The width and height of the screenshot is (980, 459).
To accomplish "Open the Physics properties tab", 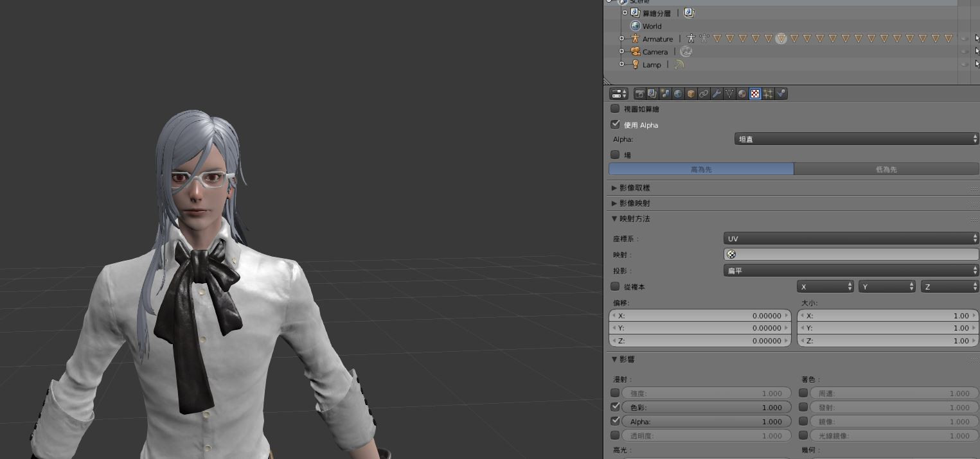I will 781,94.
